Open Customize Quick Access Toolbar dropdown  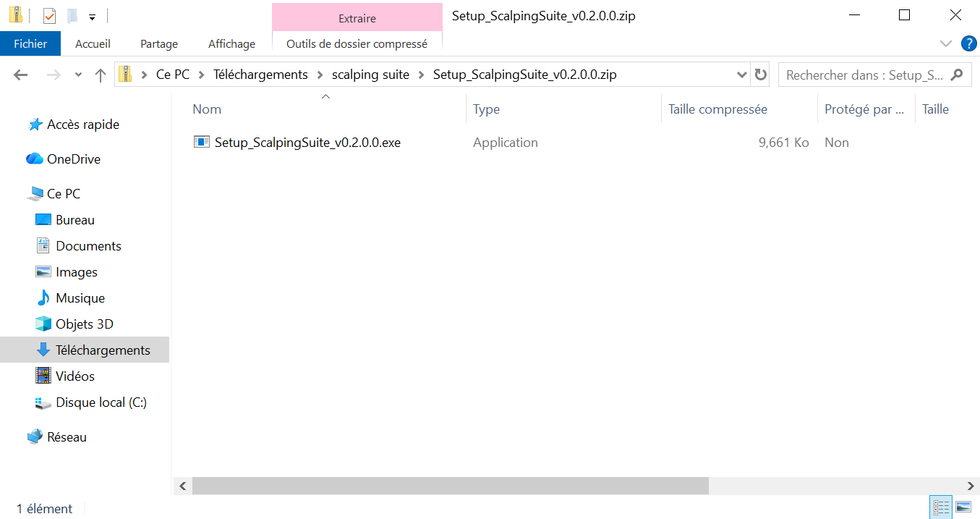92,16
